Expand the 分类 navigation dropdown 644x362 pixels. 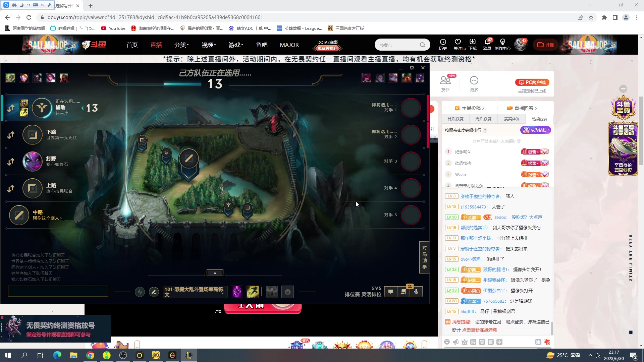tap(181, 45)
